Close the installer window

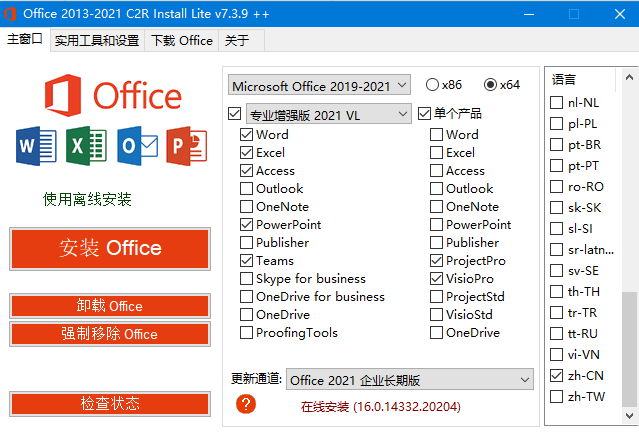click(620, 14)
